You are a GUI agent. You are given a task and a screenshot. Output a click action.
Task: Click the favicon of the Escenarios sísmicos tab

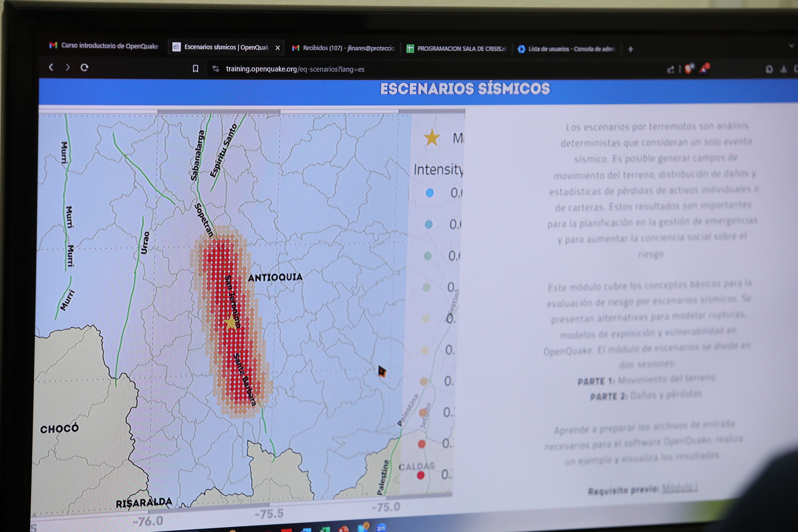pyautogui.click(x=176, y=47)
